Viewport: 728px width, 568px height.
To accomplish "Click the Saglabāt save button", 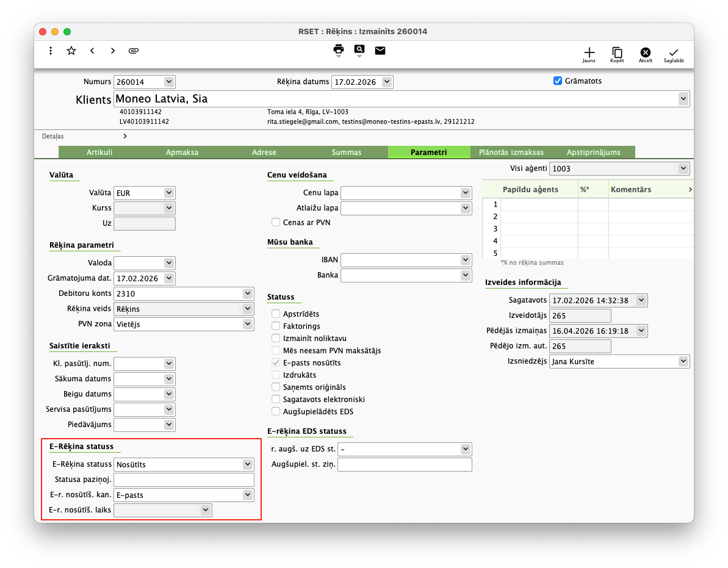I will point(674,54).
